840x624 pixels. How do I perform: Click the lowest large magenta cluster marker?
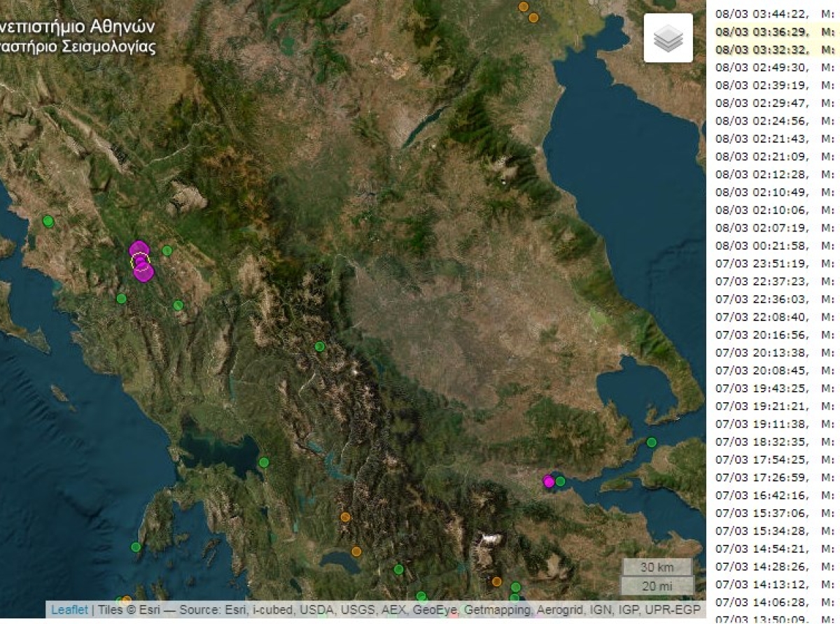(143, 273)
